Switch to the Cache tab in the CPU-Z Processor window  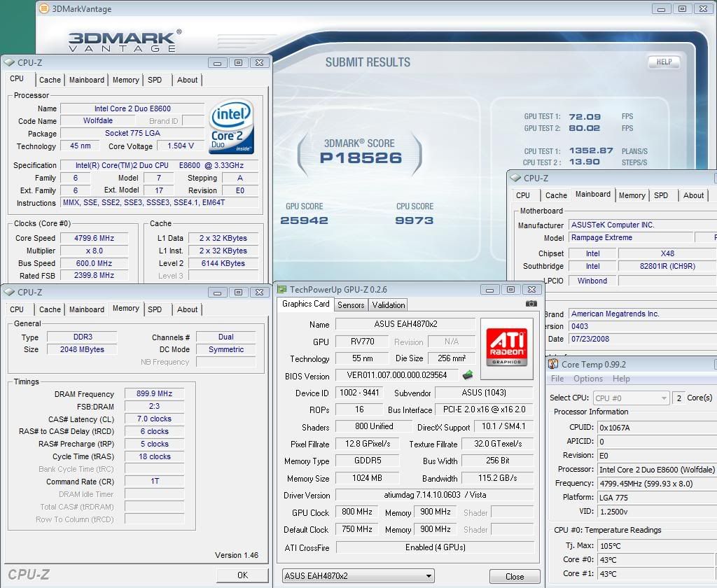click(50, 80)
